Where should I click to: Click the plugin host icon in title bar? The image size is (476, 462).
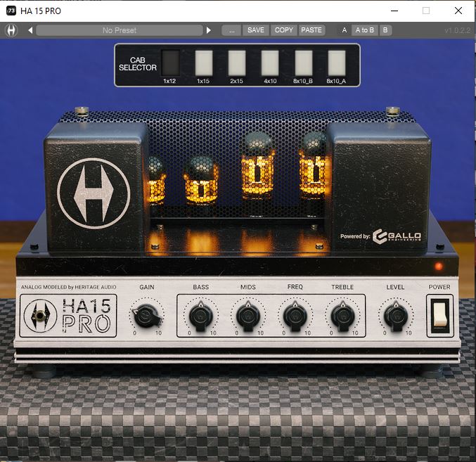click(x=11, y=11)
